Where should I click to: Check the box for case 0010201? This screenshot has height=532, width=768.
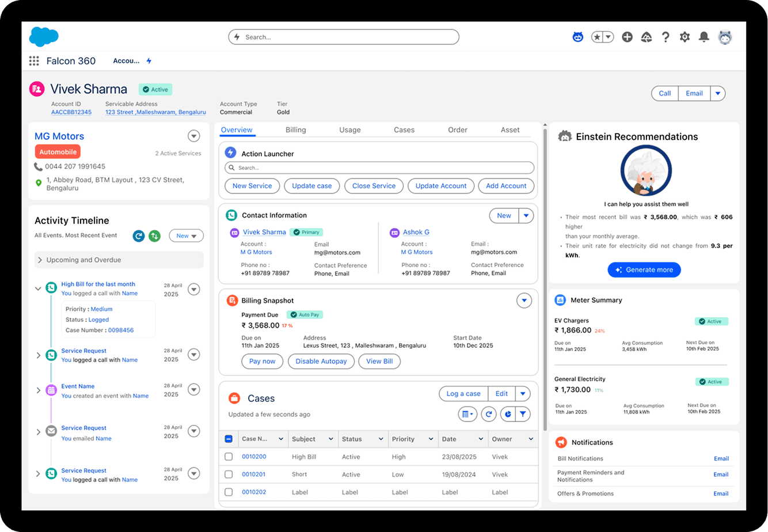point(229,474)
